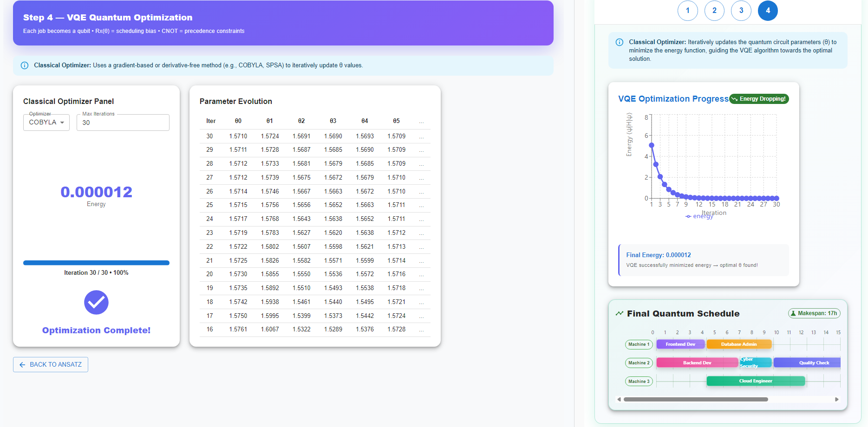Image resolution: width=868 pixels, height=427 pixels.
Task: Click the back arrow icon on ansatz button
Action: 22,365
